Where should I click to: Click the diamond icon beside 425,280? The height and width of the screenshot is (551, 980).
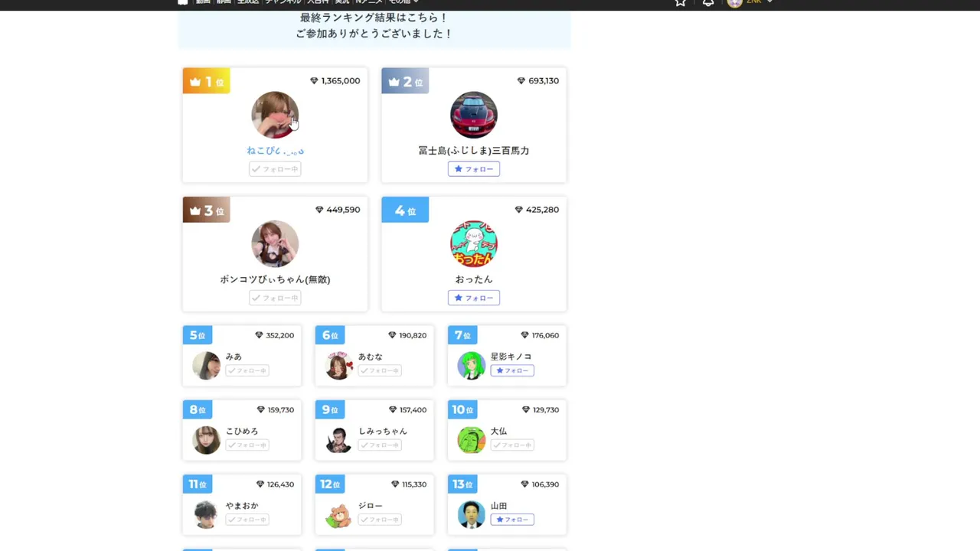(x=518, y=210)
